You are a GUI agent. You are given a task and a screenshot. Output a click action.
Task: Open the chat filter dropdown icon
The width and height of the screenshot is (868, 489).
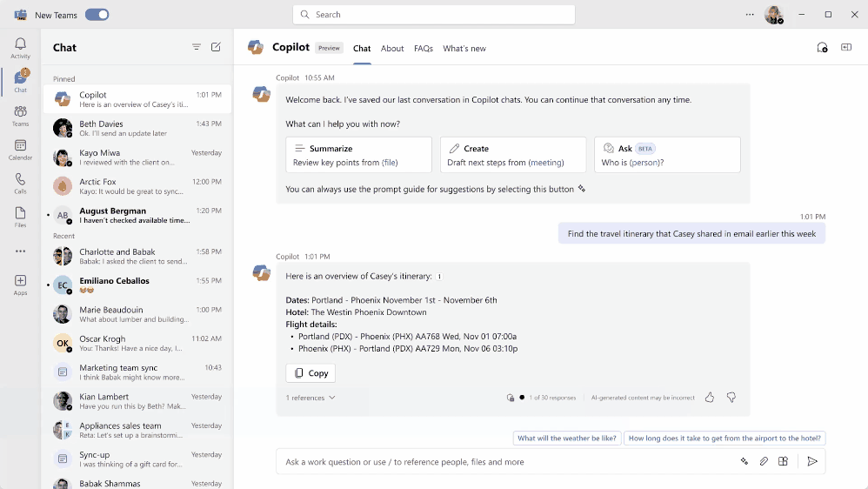197,47
